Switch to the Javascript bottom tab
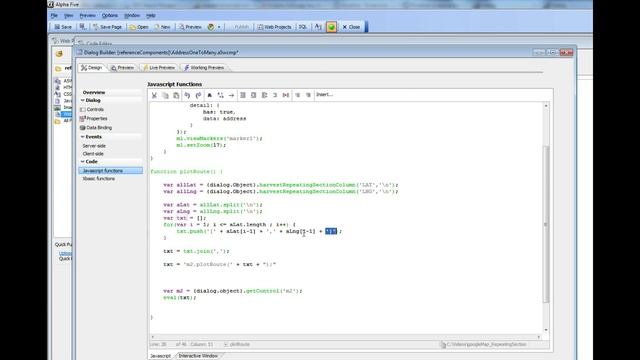Screen dimensions: 640x360 161,356
